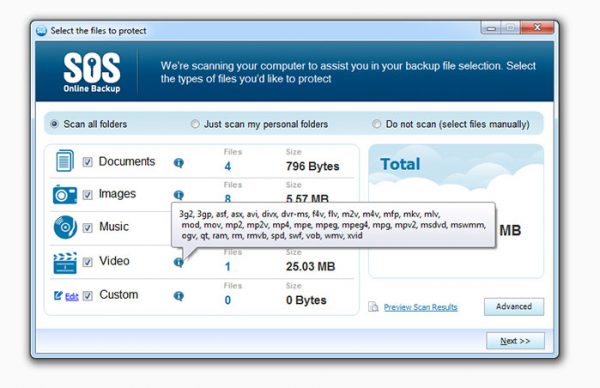Minimize the Select the files window
600x388 pixels.
(491, 28)
